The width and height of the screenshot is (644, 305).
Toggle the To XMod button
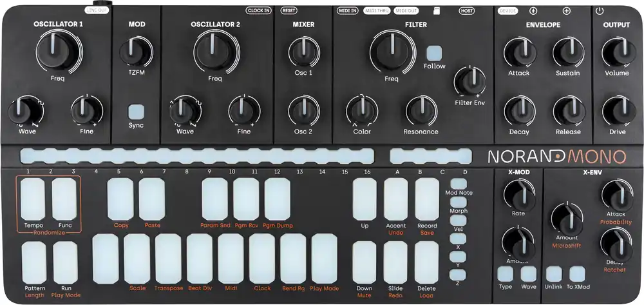pos(578,274)
